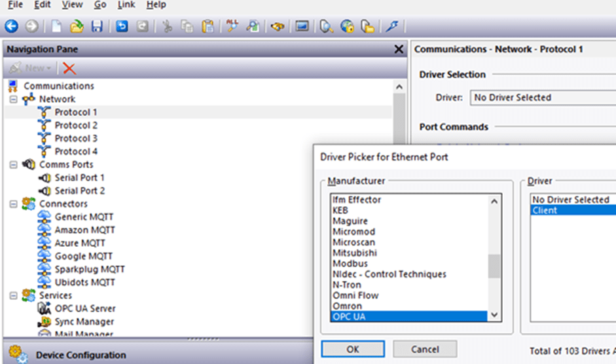Click the device magnifier toolbar icon
This screenshot has width=616, height=364.
(x=327, y=26)
